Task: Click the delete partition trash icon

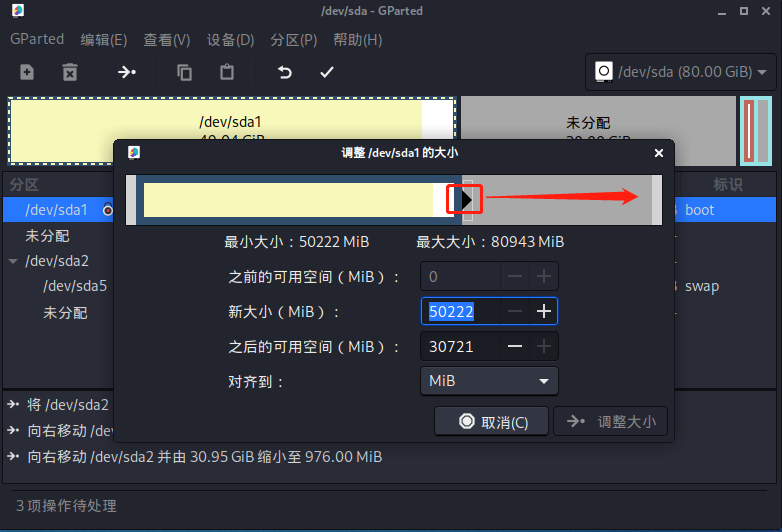Action: (70, 72)
